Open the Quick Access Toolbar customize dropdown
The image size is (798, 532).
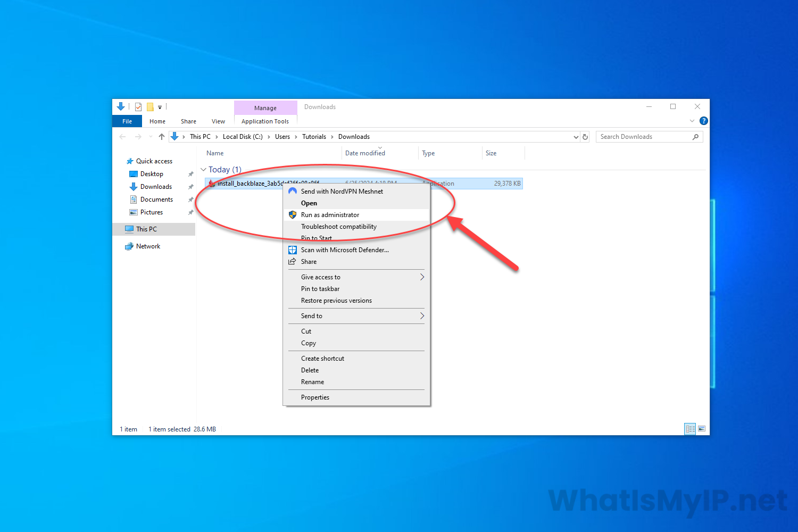pyautogui.click(x=160, y=107)
